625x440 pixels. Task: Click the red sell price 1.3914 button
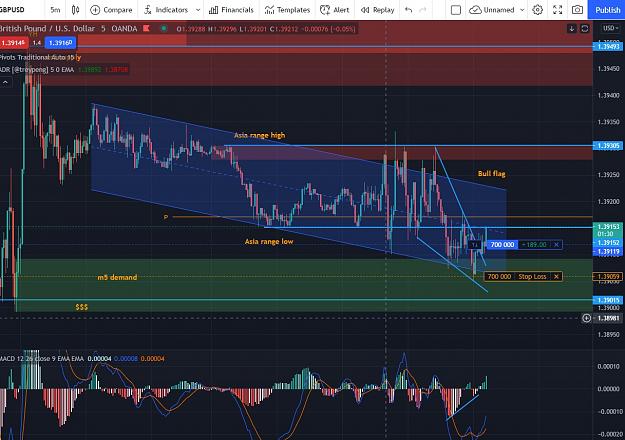(14, 43)
